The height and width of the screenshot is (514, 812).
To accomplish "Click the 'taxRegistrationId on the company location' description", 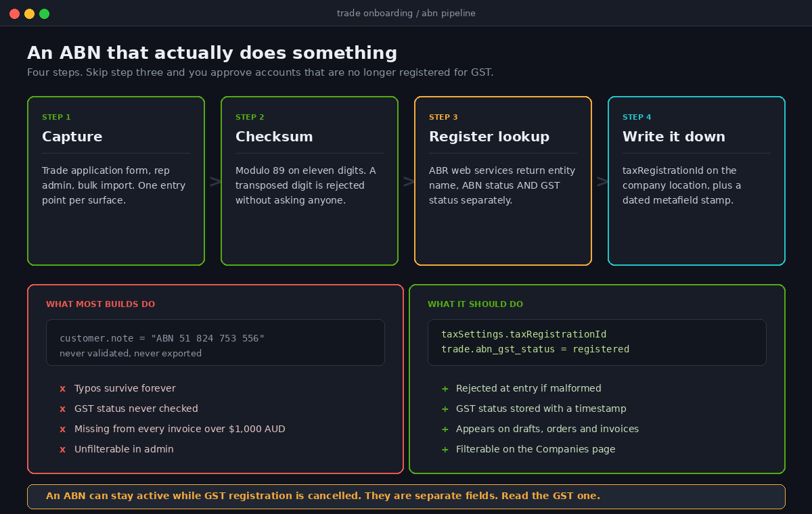I will point(682,185).
